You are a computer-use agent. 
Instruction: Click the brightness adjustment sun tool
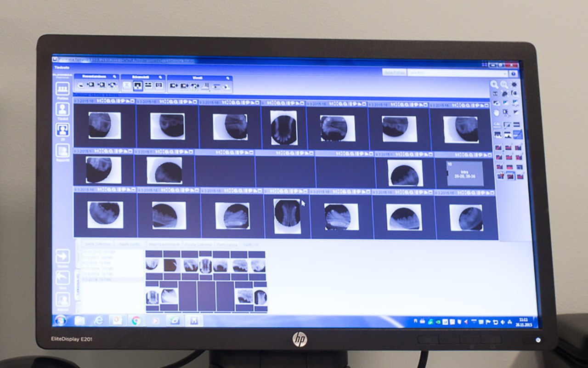(514, 85)
